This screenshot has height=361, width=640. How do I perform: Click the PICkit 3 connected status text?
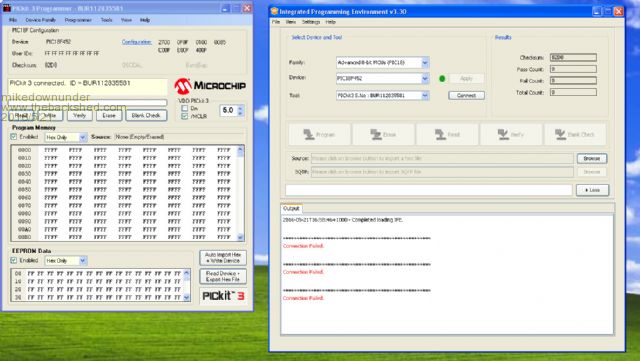(x=70, y=83)
